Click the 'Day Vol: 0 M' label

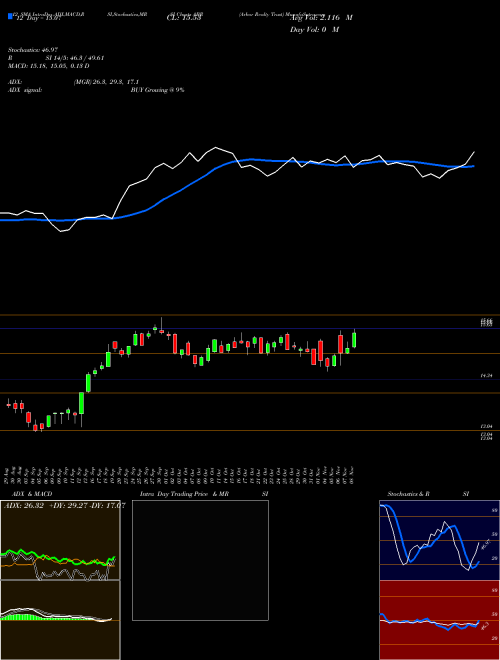[x=314, y=29]
